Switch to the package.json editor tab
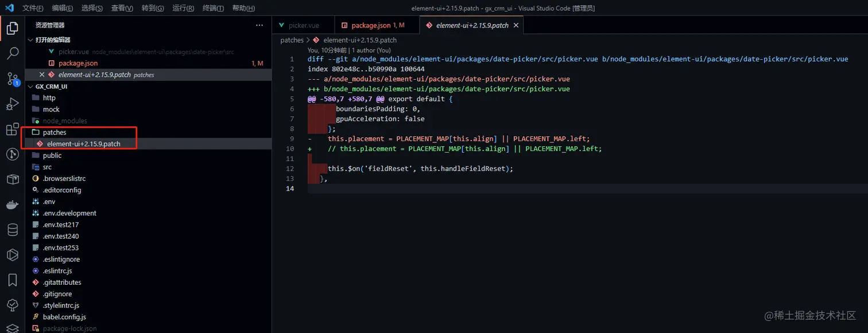 point(378,25)
